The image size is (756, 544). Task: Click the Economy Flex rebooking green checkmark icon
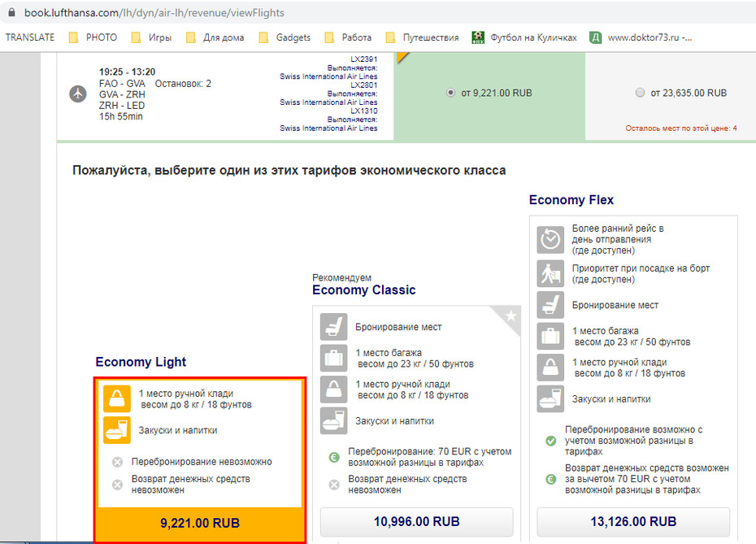[550, 440]
